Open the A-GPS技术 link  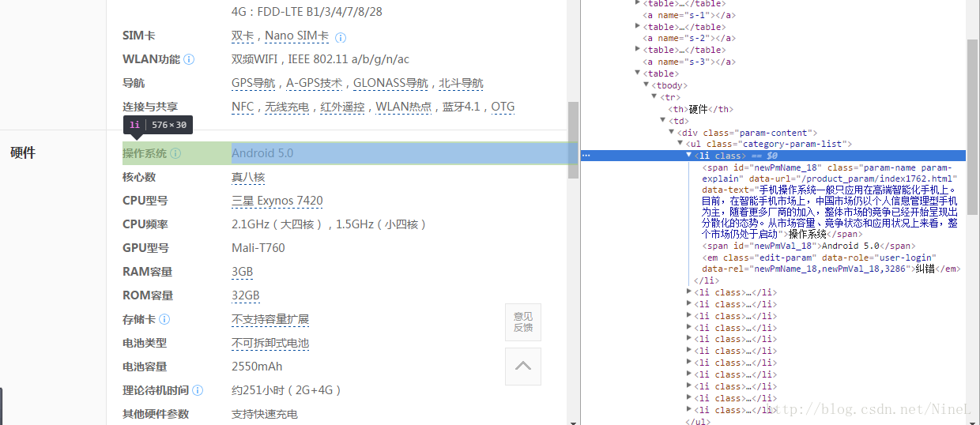click(x=315, y=83)
